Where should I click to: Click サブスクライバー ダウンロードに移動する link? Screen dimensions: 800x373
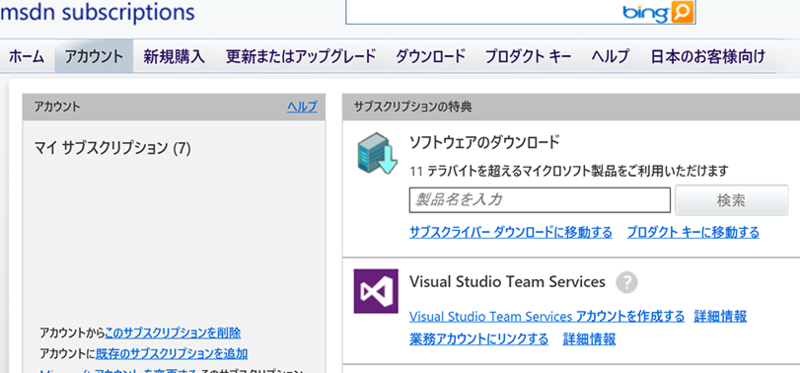[x=511, y=233]
